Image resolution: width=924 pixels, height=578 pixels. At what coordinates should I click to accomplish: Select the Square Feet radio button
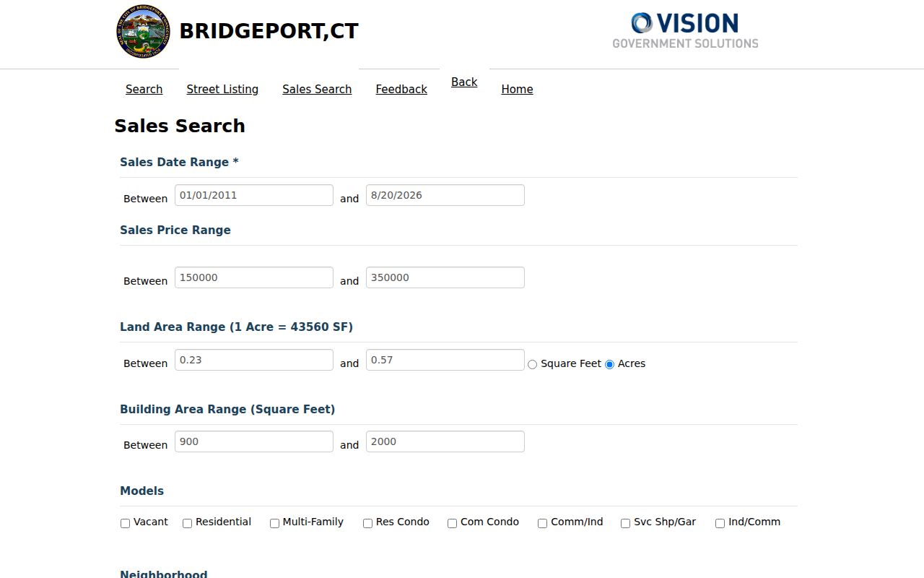click(x=533, y=364)
